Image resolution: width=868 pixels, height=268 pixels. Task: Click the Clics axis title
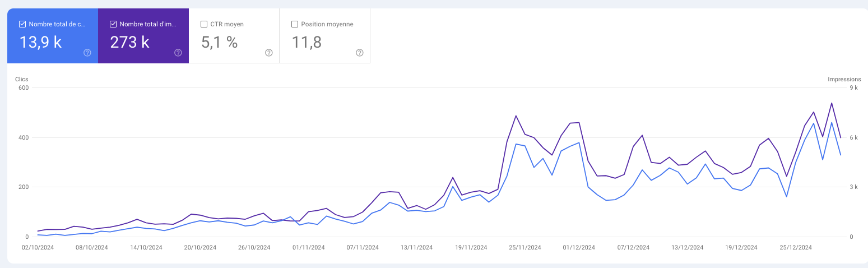(x=22, y=80)
